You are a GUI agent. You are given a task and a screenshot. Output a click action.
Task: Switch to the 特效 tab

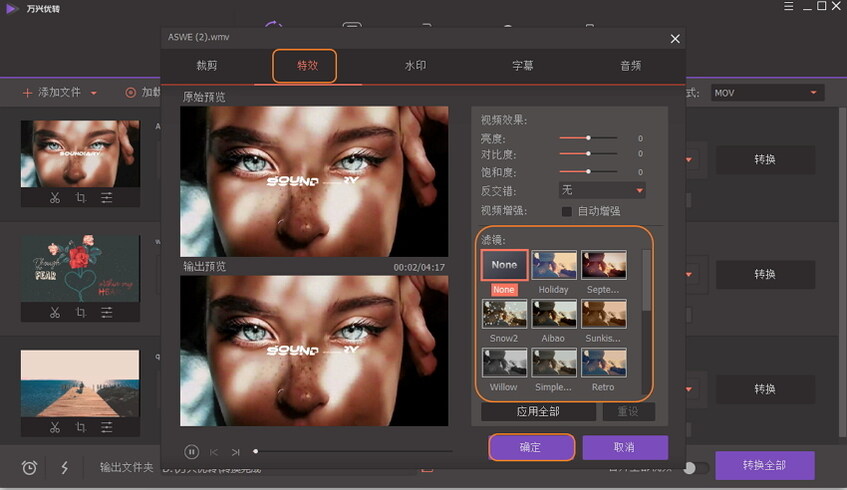307,66
